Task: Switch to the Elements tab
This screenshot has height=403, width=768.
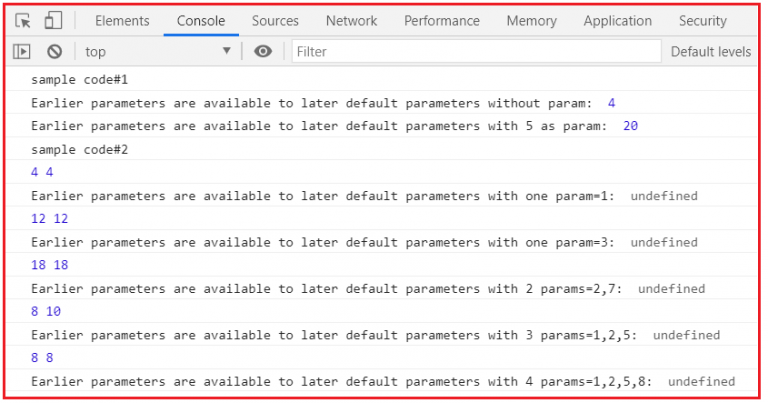Action: coord(122,21)
